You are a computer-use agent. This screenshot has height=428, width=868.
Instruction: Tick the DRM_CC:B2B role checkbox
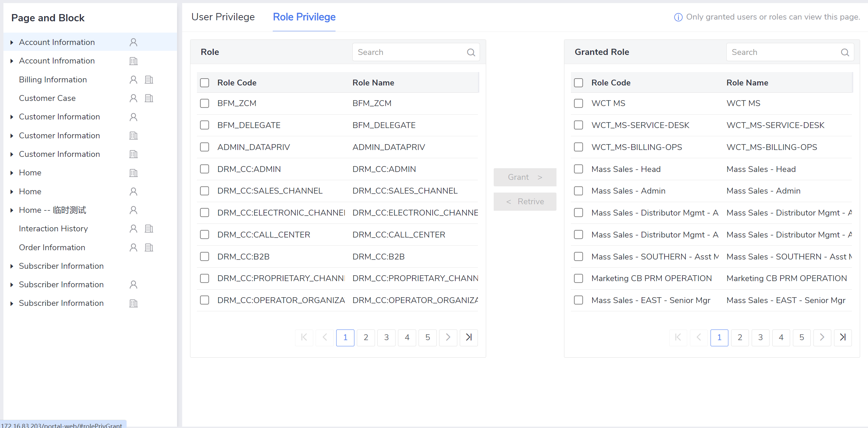pos(204,256)
